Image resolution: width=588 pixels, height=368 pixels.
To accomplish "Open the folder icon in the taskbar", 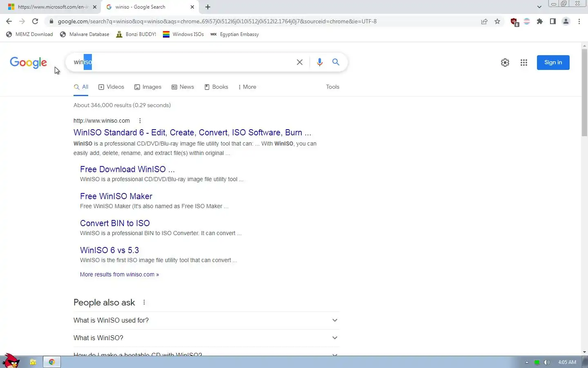I will pyautogui.click(x=33, y=362).
